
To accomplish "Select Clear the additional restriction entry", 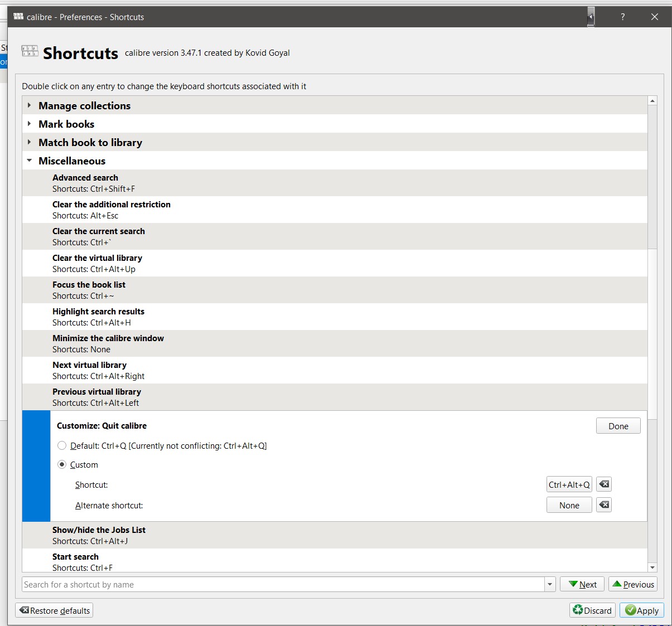I will tap(335, 210).
